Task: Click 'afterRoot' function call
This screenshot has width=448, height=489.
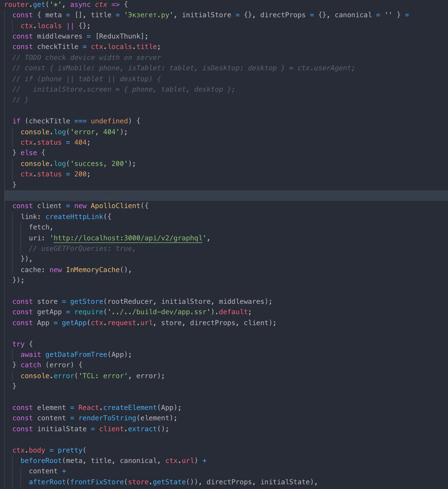Action: coord(47,482)
